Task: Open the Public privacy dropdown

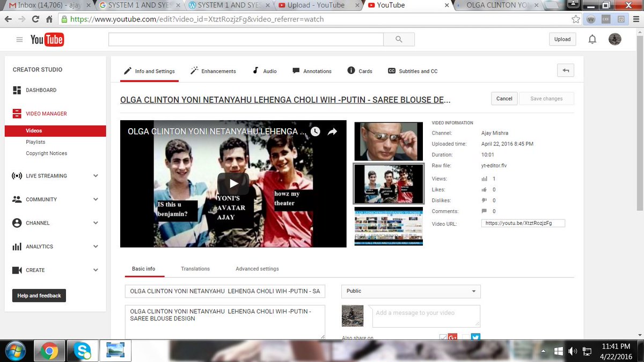Action: [x=411, y=291]
